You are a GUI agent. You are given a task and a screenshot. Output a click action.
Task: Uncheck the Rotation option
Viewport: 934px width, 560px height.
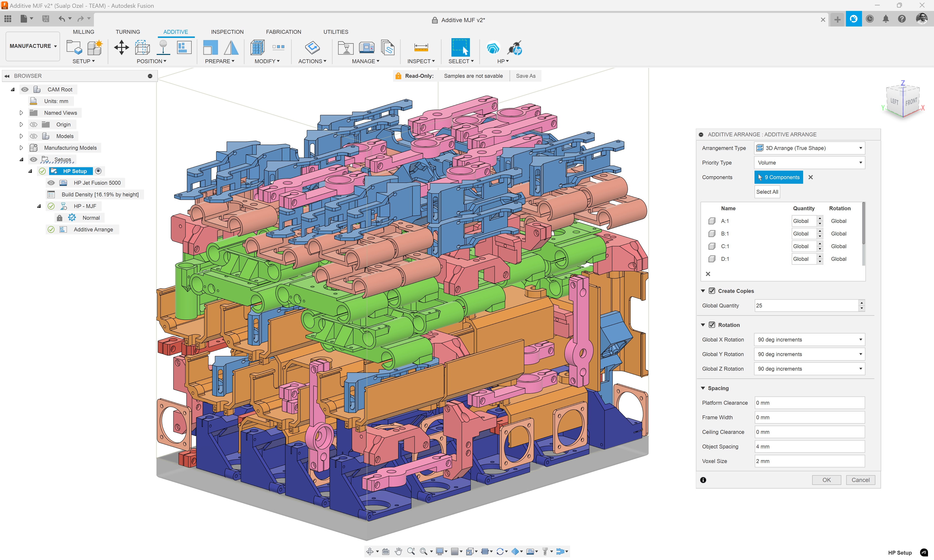(712, 324)
